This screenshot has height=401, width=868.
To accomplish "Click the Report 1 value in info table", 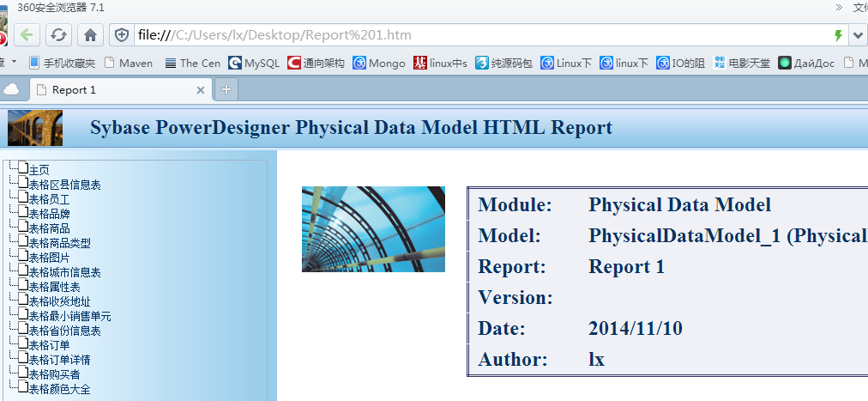I will (x=626, y=266).
